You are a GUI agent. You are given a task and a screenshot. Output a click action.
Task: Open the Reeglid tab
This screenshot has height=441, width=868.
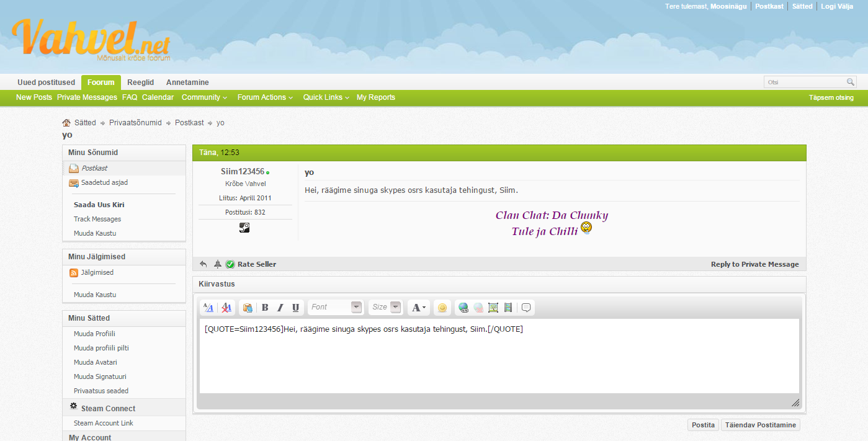(x=141, y=82)
